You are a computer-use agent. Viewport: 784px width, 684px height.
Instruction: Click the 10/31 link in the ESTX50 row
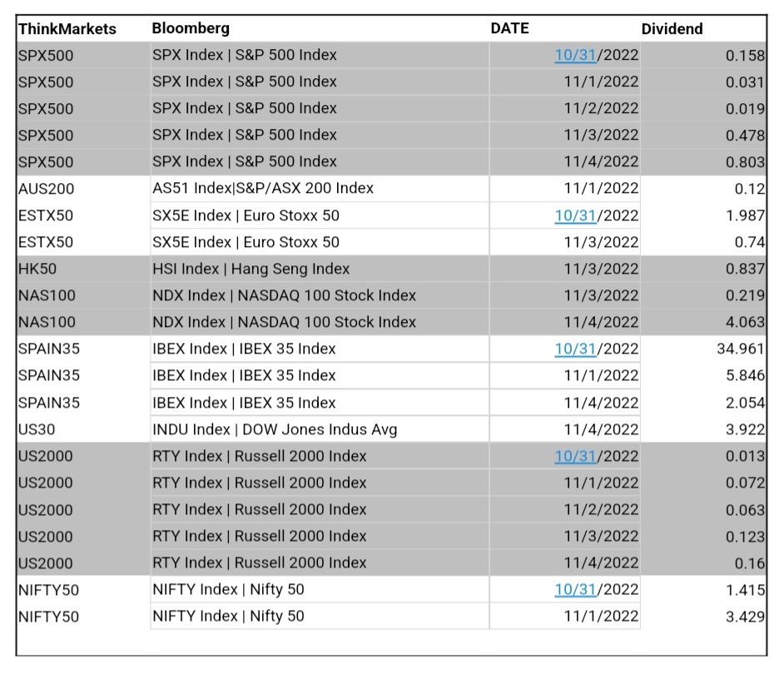click(576, 216)
